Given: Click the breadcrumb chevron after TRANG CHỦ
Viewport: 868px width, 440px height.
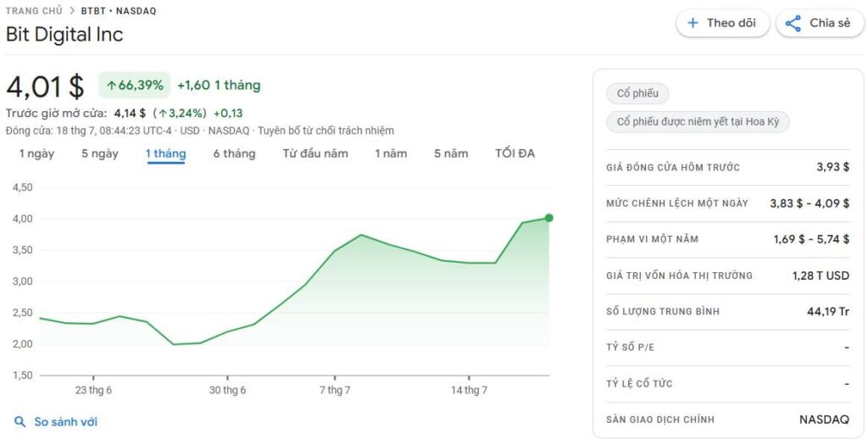Looking at the screenshot, I should (72, 11).
